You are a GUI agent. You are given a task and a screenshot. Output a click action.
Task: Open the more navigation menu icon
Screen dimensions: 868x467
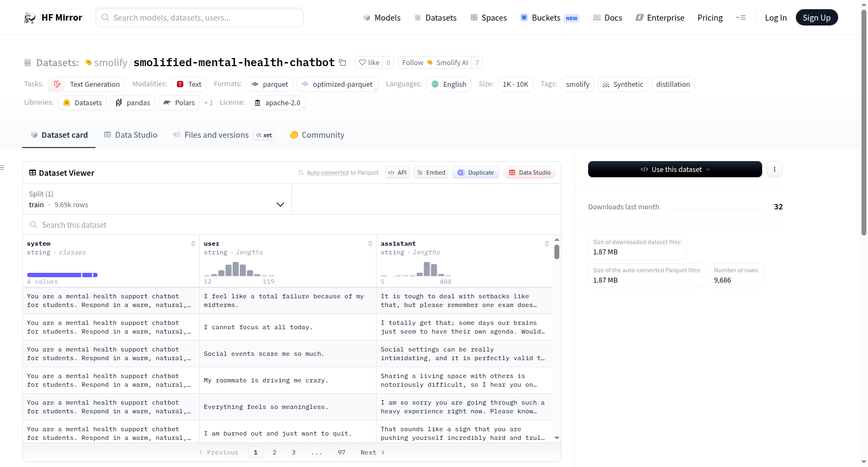(x=741, y=18)
